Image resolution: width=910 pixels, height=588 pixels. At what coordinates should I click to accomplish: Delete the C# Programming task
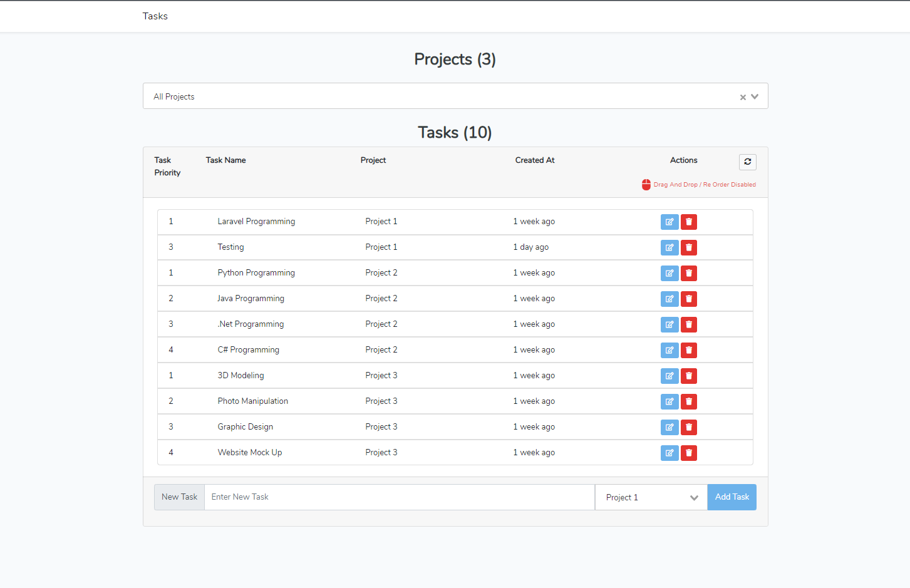coord(689,350)
